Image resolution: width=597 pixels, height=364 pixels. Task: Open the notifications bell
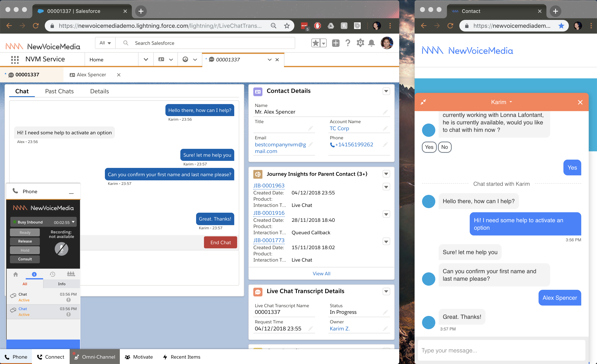click(371, 43)
